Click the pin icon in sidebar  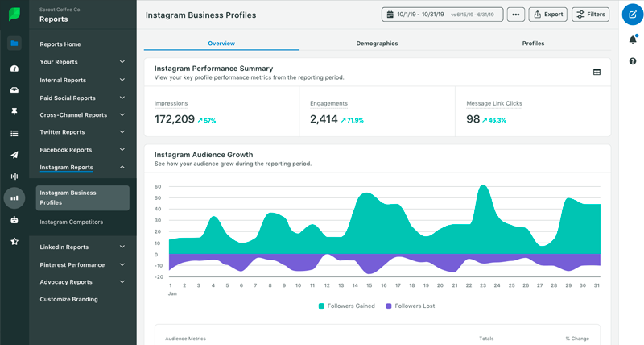[14, 111]
